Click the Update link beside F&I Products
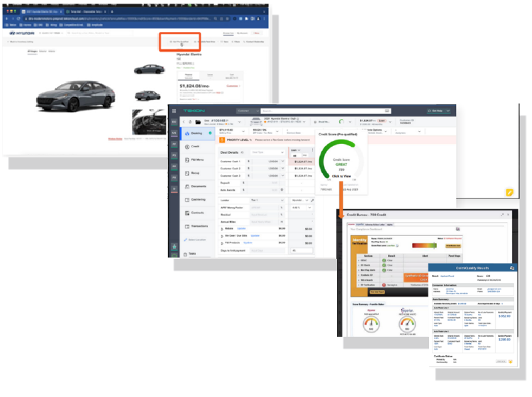The width and height of the screenshot is (532, 397). click(x=248, y=242)
